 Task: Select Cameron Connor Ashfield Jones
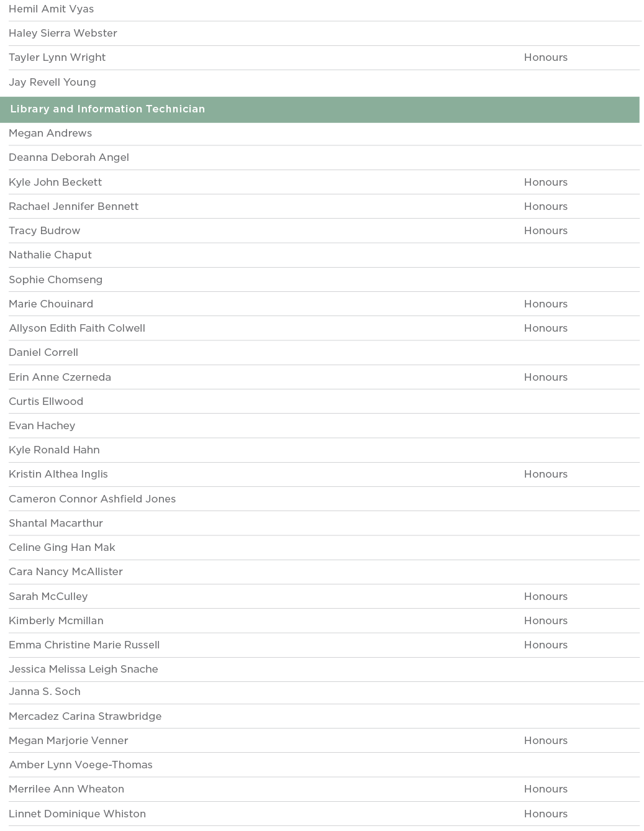point(92,499)
